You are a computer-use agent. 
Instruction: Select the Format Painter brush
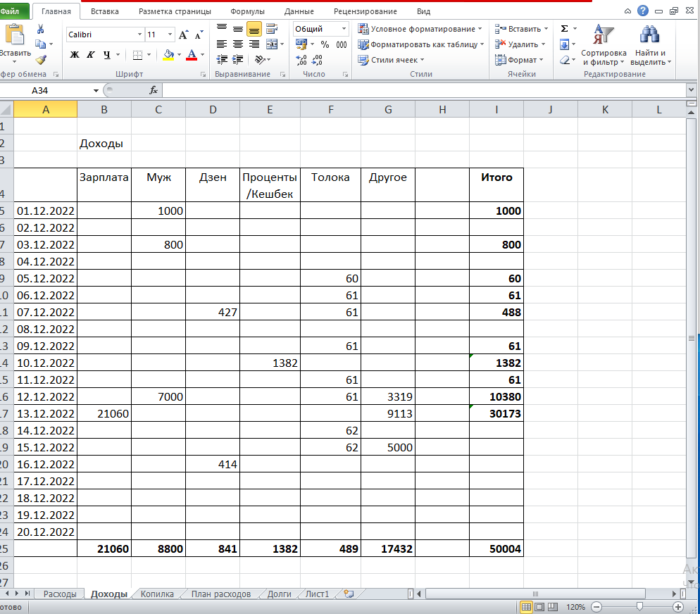41,59
